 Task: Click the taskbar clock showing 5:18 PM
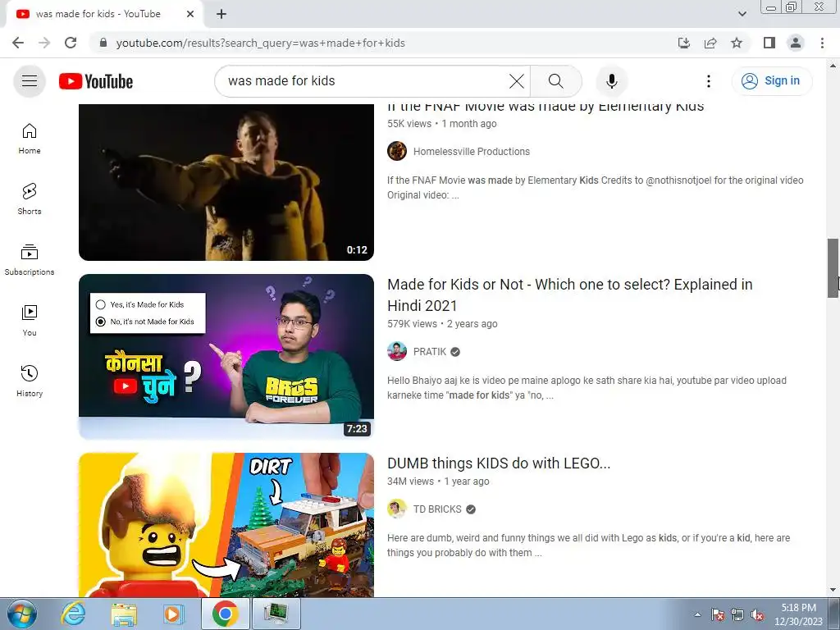(798, 614)
